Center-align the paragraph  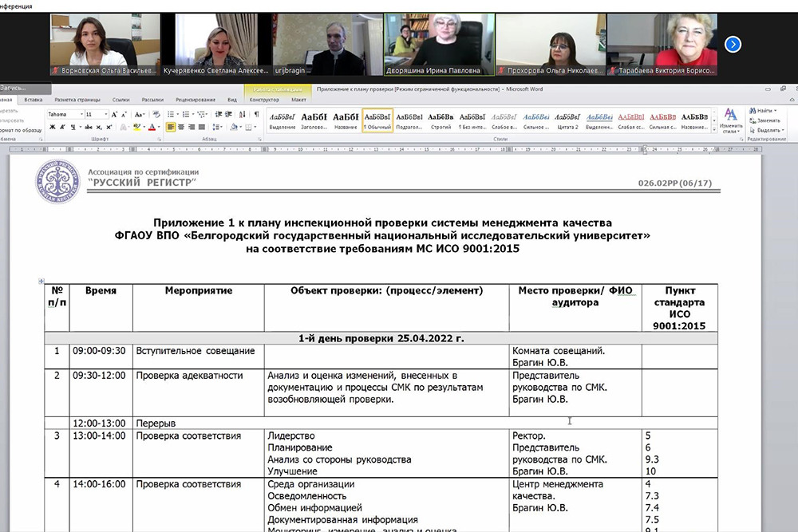point(181,127)
